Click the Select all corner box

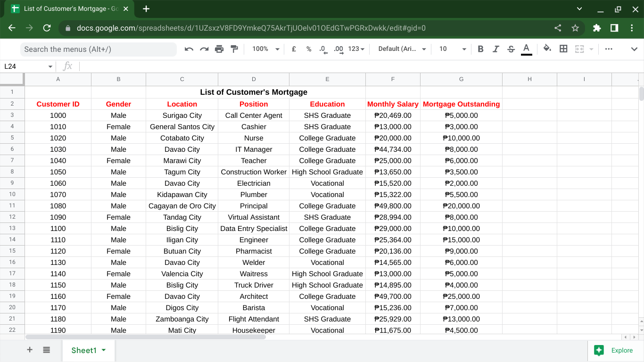[12, 79]
